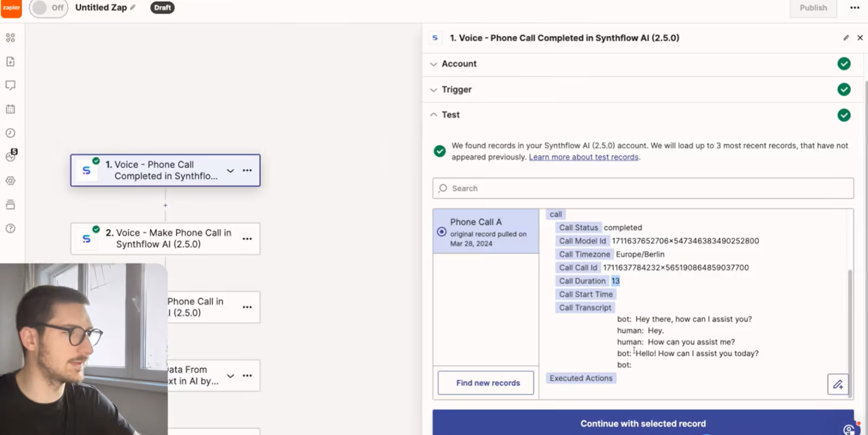Click the highlighted duration value 13

coord(615,281)
